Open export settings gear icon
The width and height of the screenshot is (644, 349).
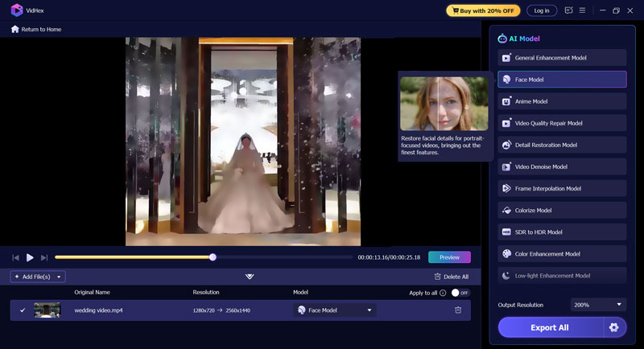point(614,327)
